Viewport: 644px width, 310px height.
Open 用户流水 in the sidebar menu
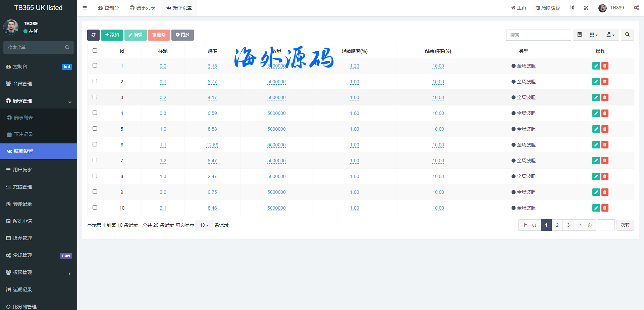pos(22,170)
